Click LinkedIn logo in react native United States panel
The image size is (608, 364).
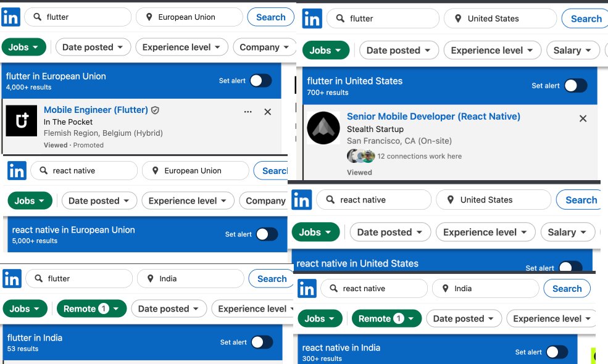(x=302, y=200)
